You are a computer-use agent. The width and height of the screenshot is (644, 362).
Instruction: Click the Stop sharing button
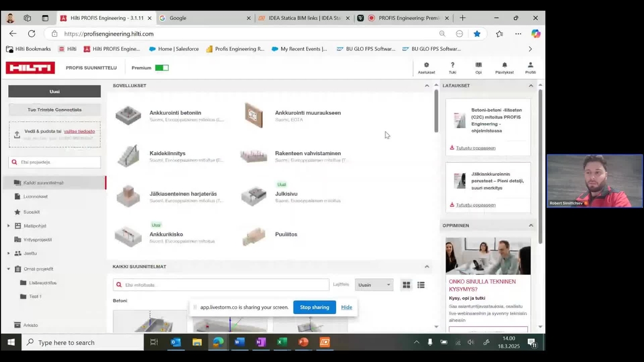pyautogui.click(x=314, y=307)
